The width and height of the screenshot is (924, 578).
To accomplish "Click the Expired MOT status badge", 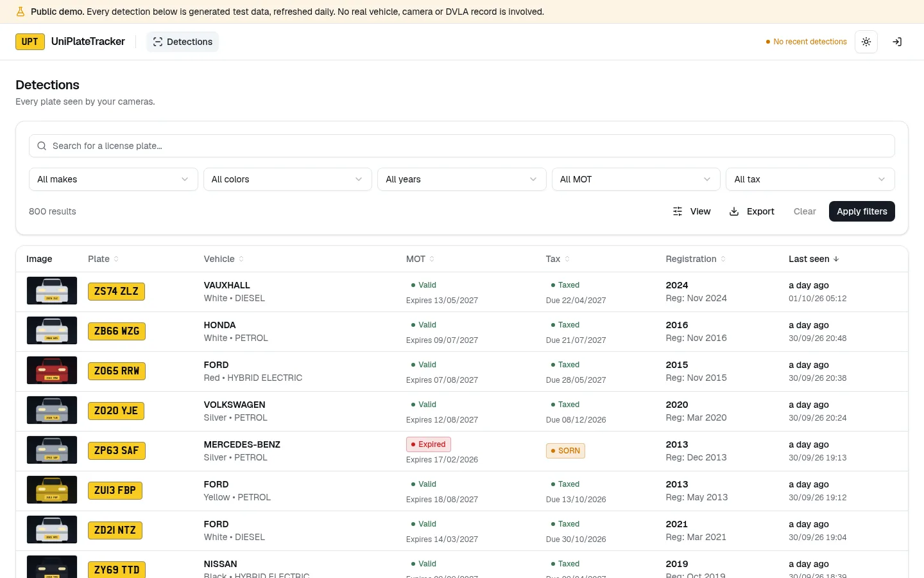I will [x=429, y=444].
